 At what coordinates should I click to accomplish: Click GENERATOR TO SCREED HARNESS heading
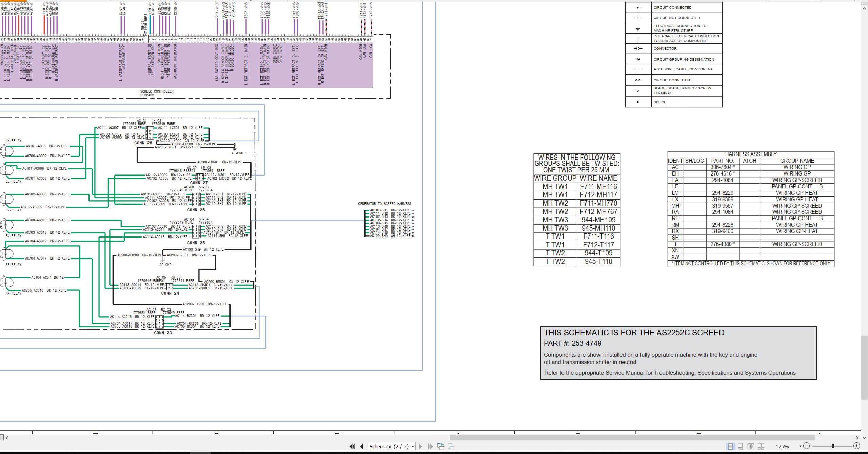(384, 204)
